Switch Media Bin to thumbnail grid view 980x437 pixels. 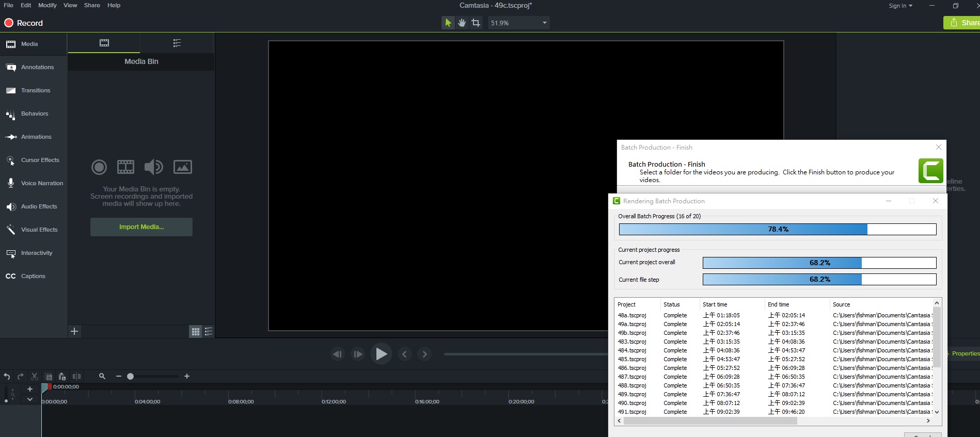[196, 332]
